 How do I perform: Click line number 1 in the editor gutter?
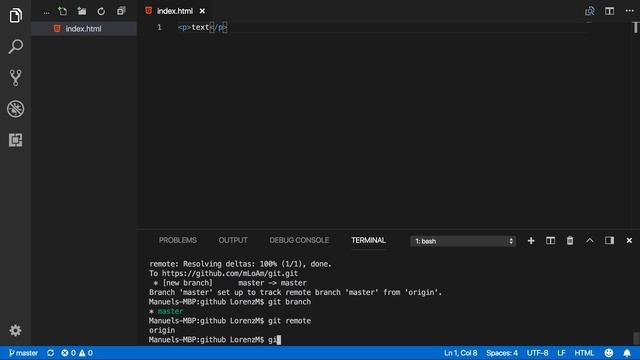pos(159,27)
